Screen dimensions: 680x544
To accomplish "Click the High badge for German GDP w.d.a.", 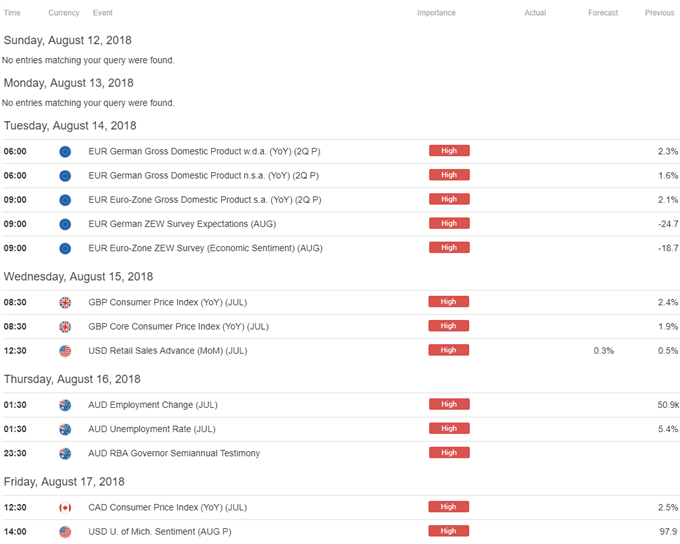I will 449,151.
